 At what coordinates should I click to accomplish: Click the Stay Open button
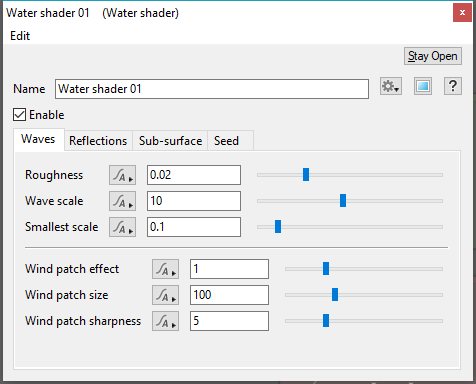click(433, 56)
